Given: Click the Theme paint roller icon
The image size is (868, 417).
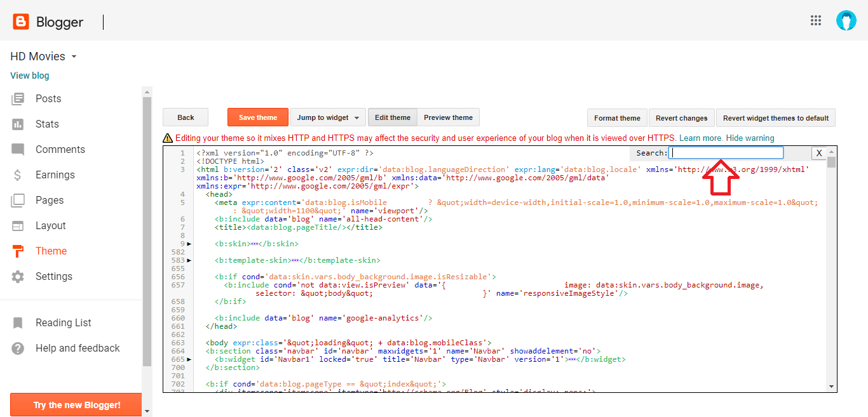Looking at the screenshot, I should click(18, 251).
